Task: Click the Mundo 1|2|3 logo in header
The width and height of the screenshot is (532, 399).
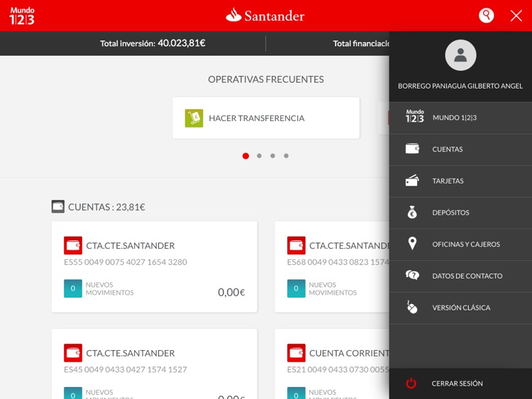Action: pyautogui.click(x=22, y=16)
